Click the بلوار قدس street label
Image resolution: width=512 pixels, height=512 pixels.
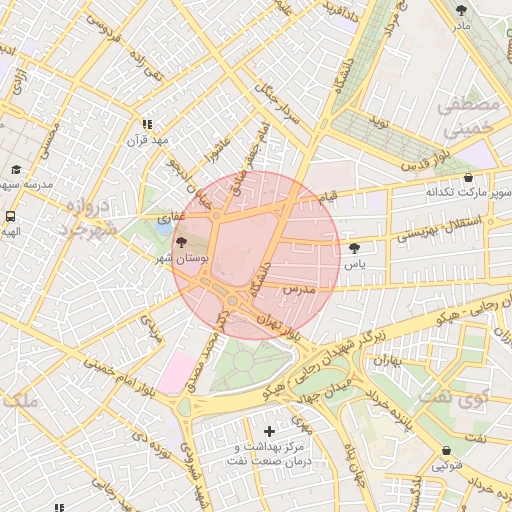426,159
